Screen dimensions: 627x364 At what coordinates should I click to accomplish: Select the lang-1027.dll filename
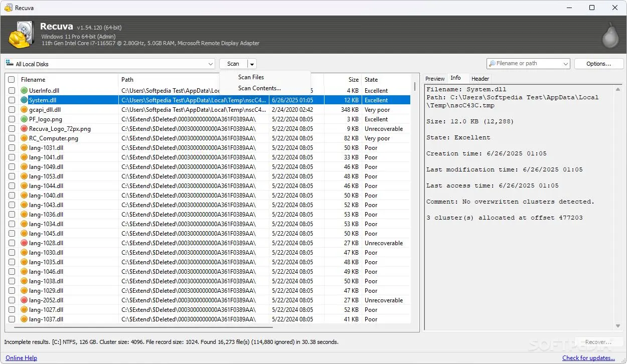click(46, 310)
